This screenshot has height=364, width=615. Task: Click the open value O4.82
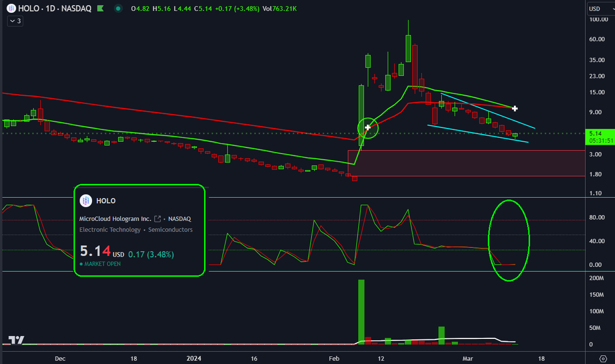(x=141, y=9)
